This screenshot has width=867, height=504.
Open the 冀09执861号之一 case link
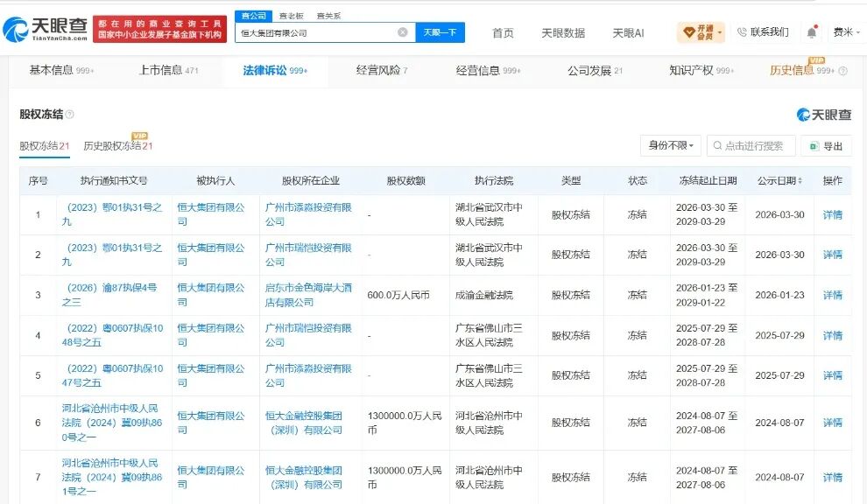click(x=112, y=478)
